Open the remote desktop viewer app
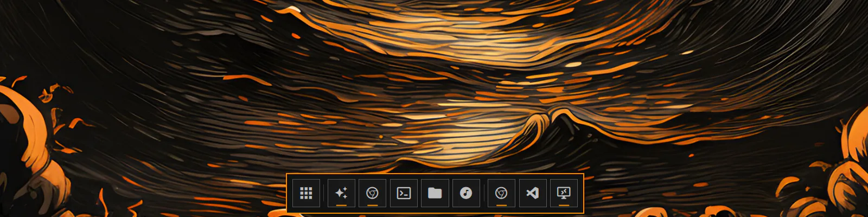 [564, 193]
